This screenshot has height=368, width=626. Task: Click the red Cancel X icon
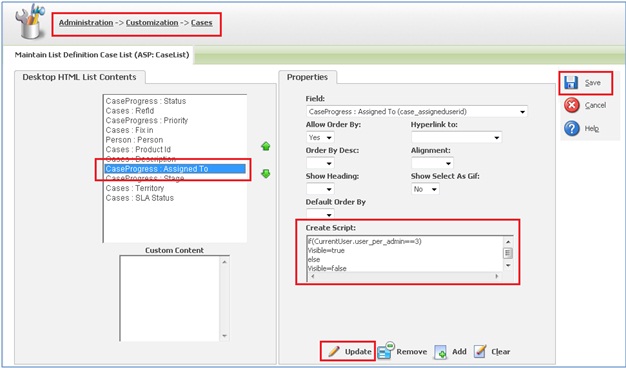572,105
